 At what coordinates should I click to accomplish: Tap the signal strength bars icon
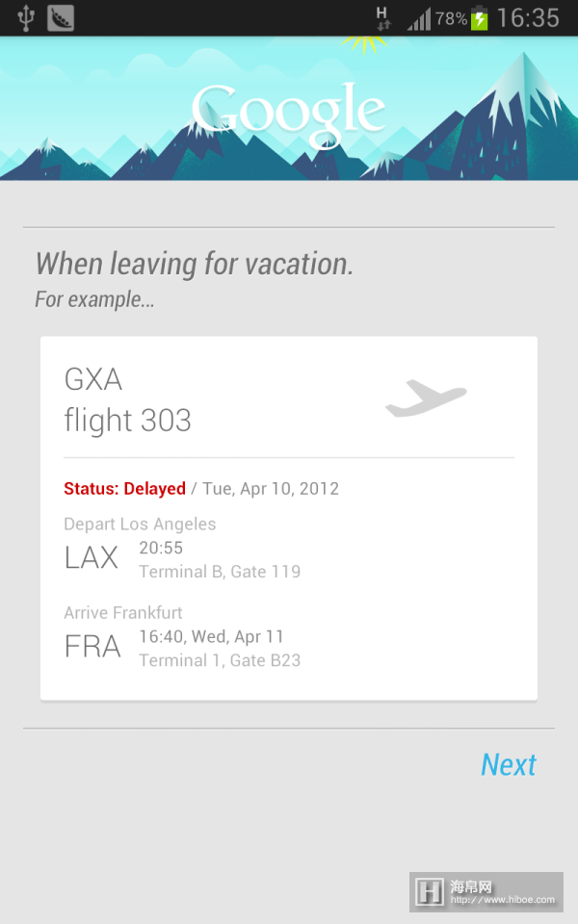(419, 19)
